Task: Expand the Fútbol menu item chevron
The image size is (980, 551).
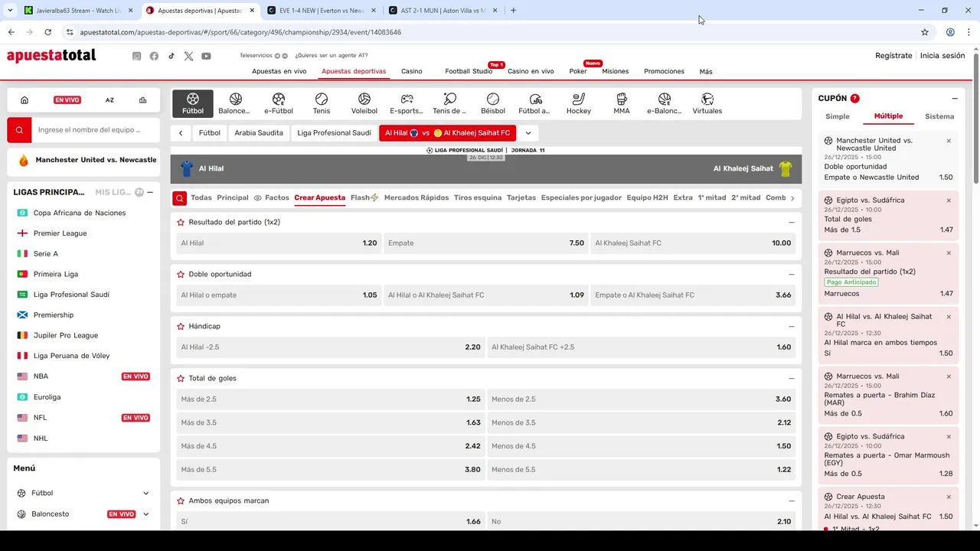Action: click(x=145, y=494)
